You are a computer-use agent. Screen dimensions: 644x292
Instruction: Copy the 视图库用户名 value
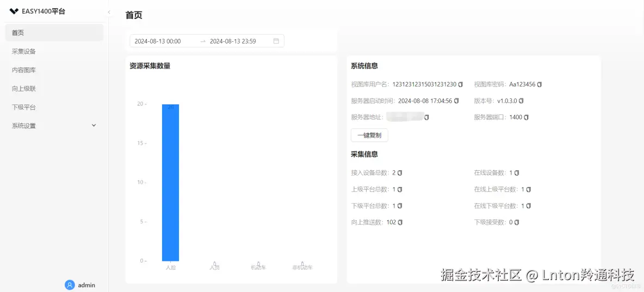(x=460, y=84)
